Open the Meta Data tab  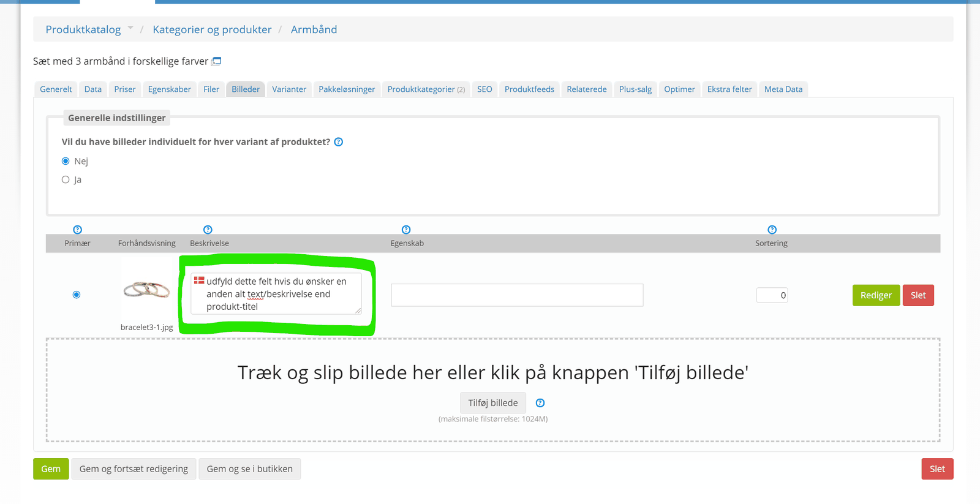pyautogui.click(x=783, y=89)
